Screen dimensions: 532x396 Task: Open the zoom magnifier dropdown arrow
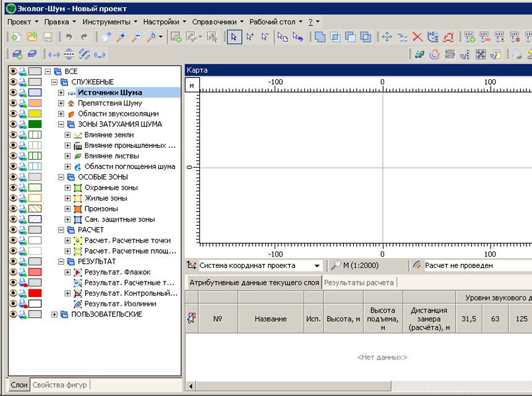[161, 37]
